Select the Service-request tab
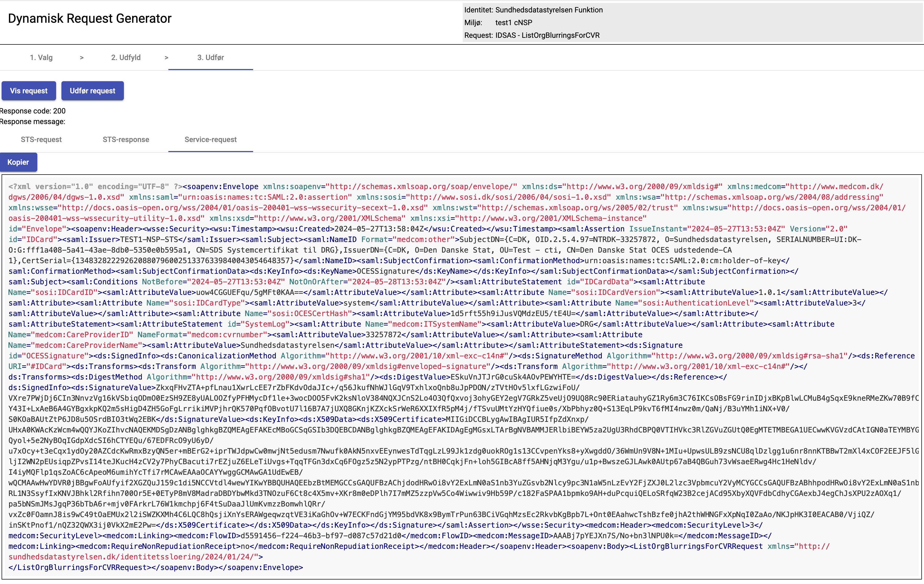 pos(210,140)
